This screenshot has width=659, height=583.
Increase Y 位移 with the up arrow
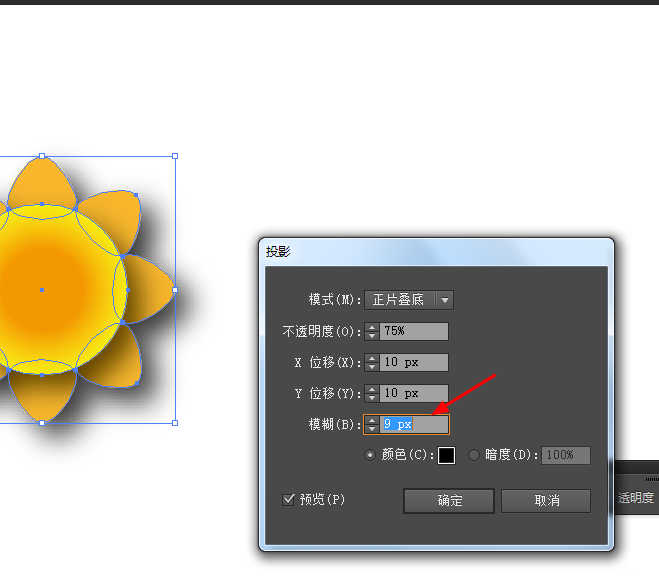(372, 389)
